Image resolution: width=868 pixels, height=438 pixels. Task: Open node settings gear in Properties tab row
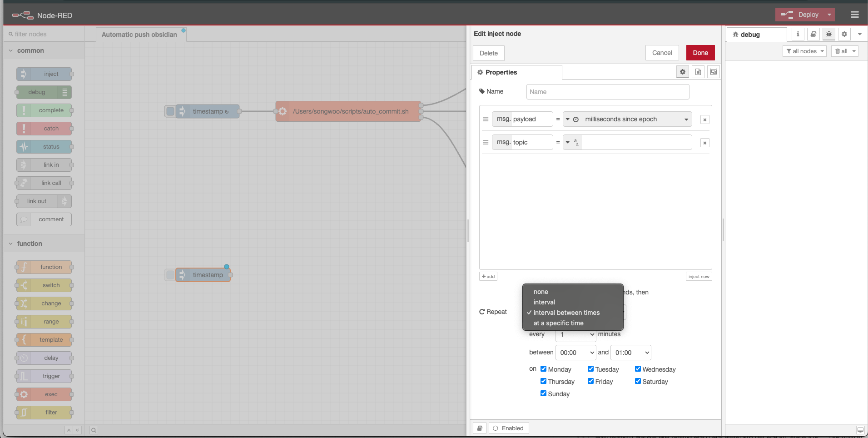pyautogui.click(x=683, y=72)
